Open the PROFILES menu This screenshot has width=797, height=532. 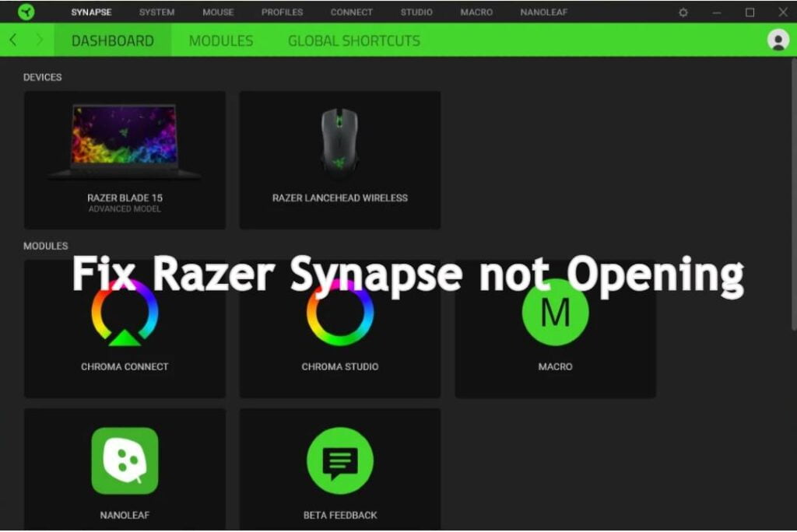(x=281, y=12)
